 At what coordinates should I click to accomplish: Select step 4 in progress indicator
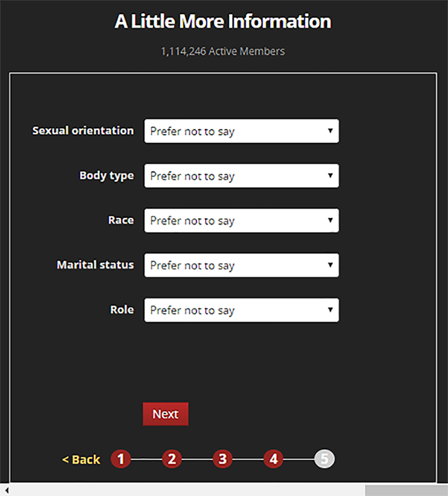(x=274, y=459)
